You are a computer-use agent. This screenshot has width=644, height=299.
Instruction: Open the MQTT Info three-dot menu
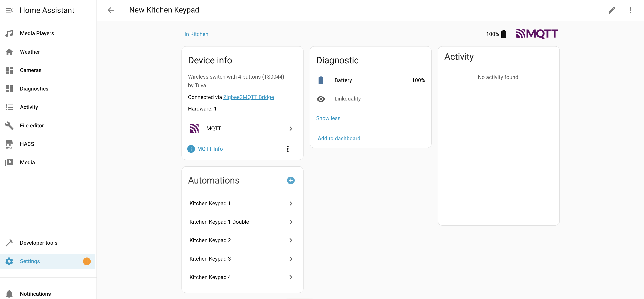point(288,149)
